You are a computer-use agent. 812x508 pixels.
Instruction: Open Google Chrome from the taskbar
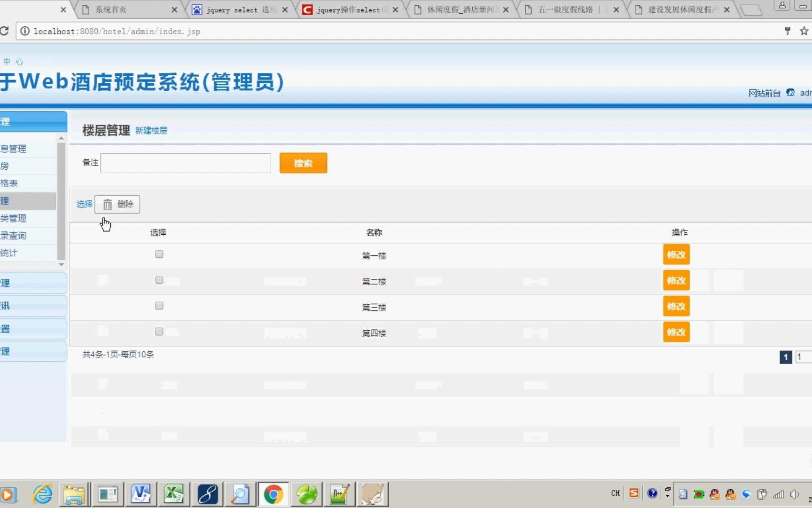point(273,494)
